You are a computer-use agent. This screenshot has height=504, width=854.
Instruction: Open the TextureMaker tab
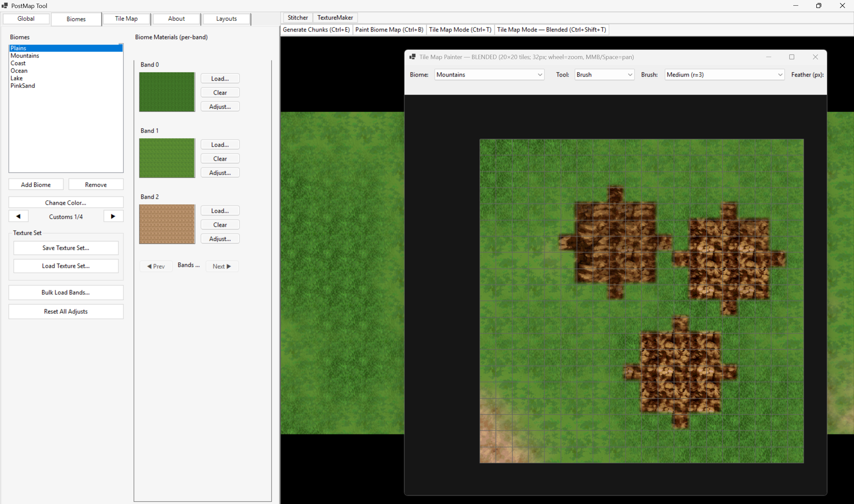click(335, 18)
